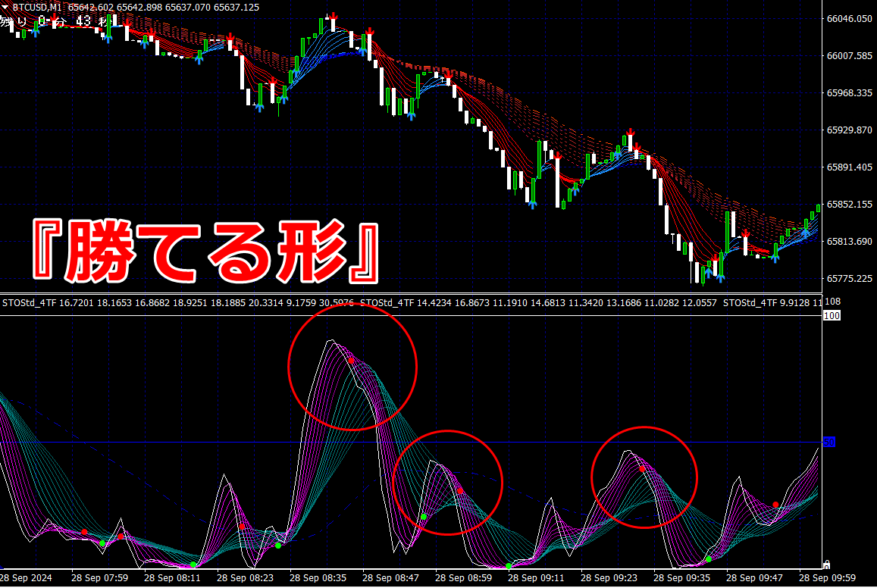Select price label 65775.225 on the scale

pyautogui.click(x=849, y=278)
